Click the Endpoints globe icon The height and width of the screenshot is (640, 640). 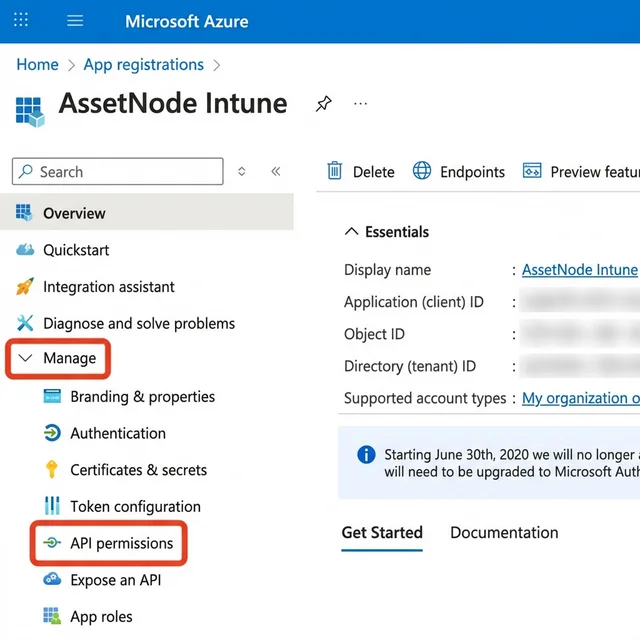(x=422, y=171)
